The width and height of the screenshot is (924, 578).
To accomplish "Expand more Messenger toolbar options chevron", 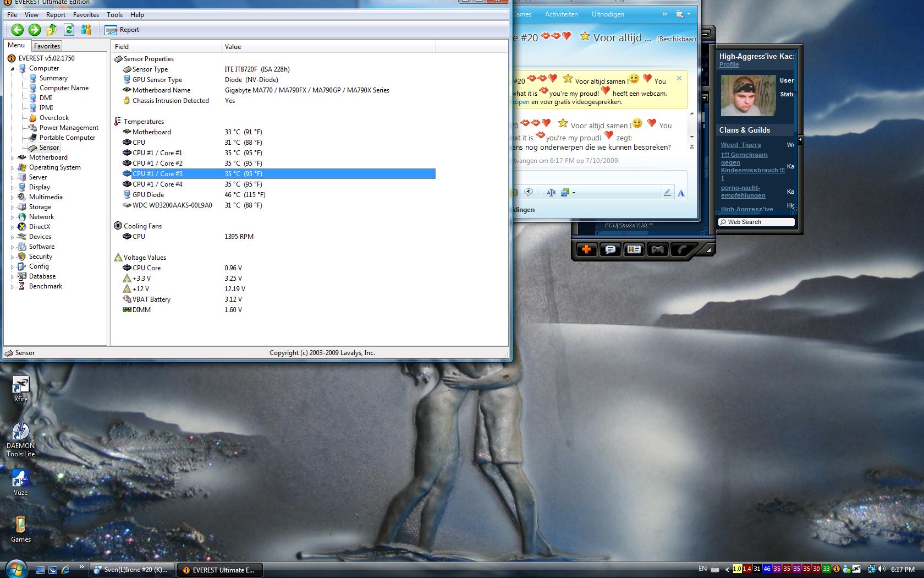I will coord(664,14).
